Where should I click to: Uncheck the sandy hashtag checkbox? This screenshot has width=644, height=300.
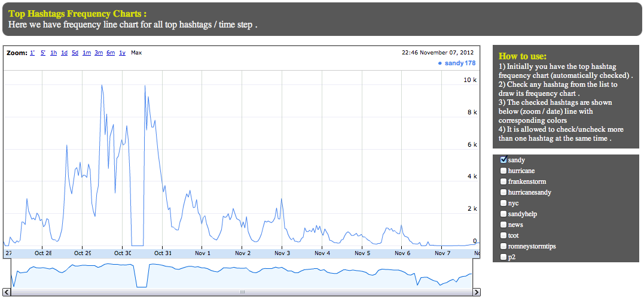click(x=503, y=160)
